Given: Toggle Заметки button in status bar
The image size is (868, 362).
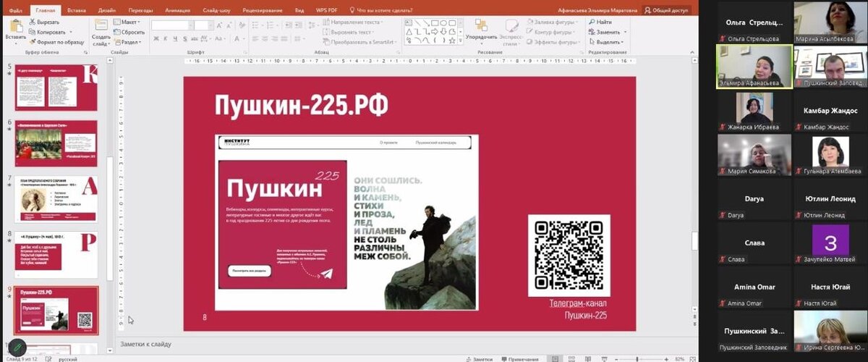Looking at the screenshot, I should tap(479, 358).
